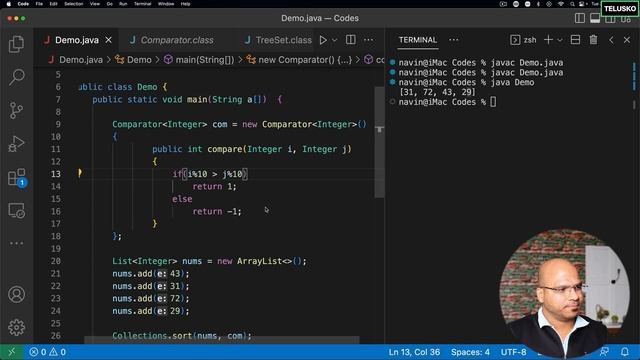Screen dimensions: 640x360
Task: Click line number 9 in gutter
Action: (x=58, y=124)
